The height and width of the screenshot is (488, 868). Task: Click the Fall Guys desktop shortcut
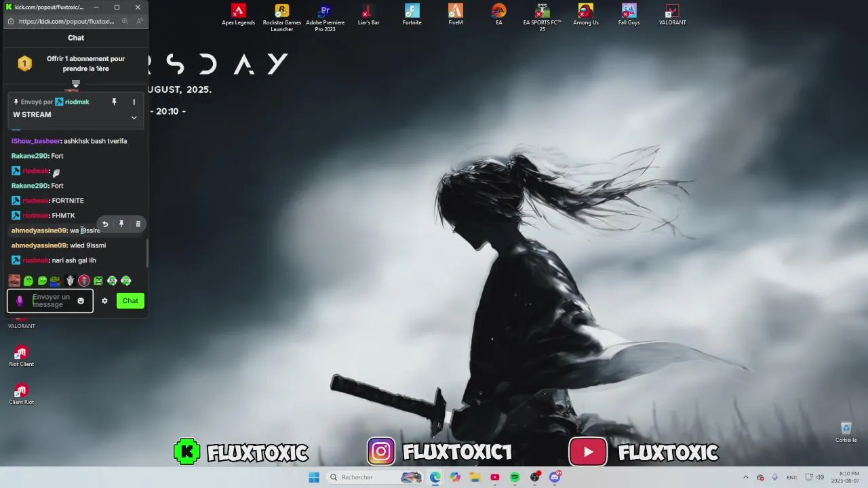[629, 15]
